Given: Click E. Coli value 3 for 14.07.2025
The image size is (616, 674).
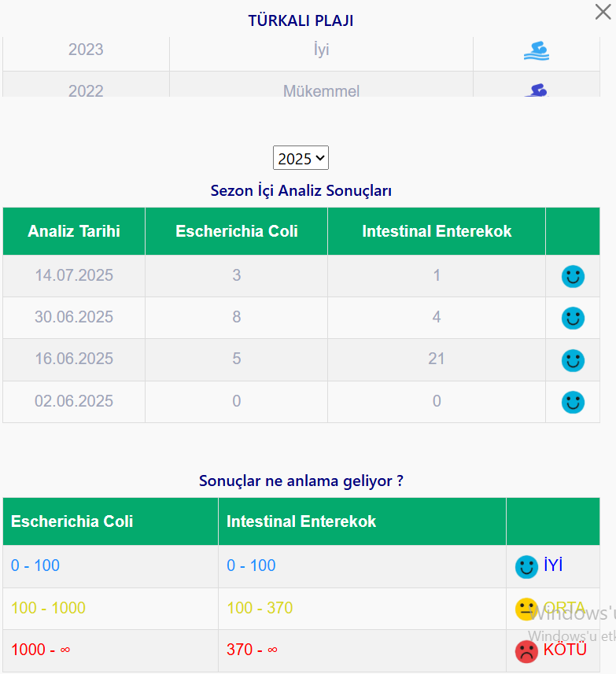Looking at the screenshot, I should click(237, 275).
